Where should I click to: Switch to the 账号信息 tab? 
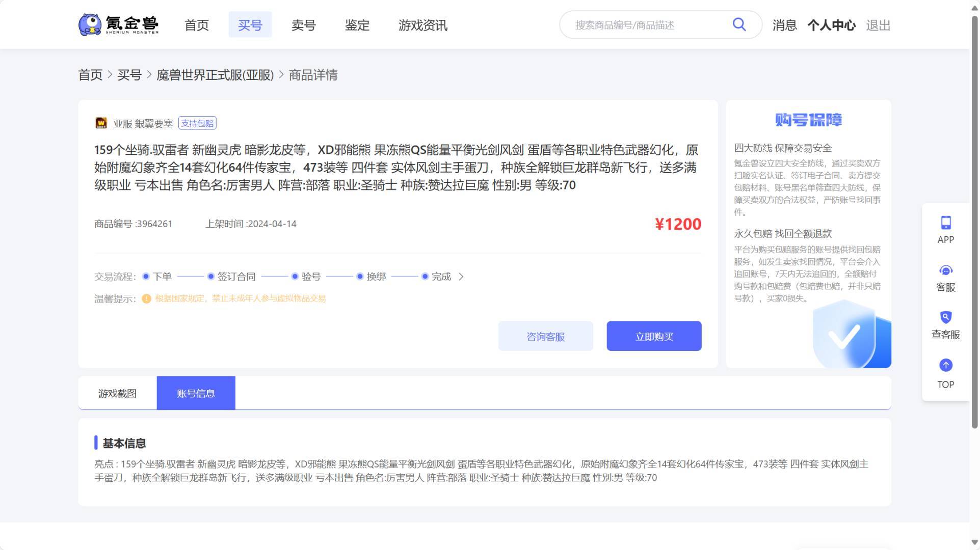[196, 393]
